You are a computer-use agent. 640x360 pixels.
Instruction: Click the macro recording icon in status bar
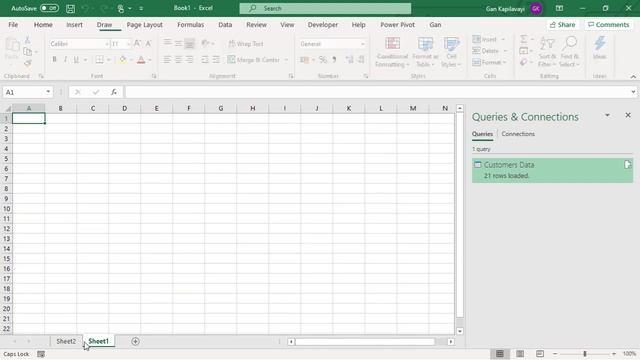point(41,354)
